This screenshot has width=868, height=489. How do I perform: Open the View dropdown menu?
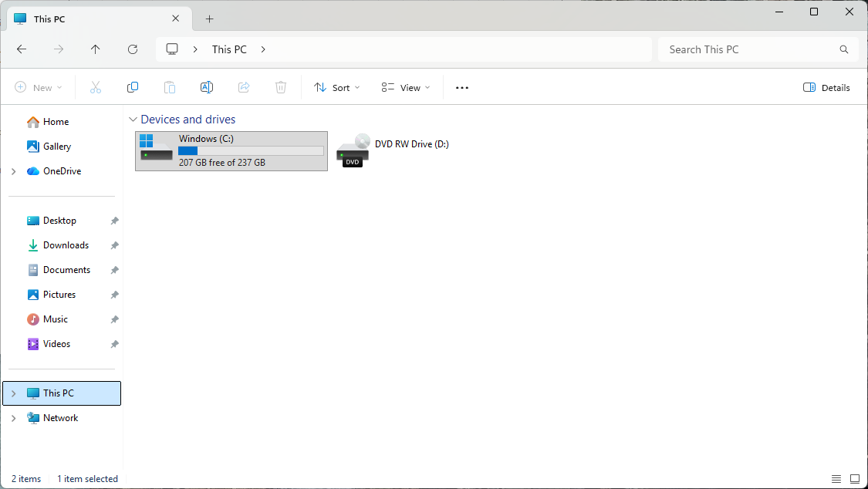coord(406,88)
